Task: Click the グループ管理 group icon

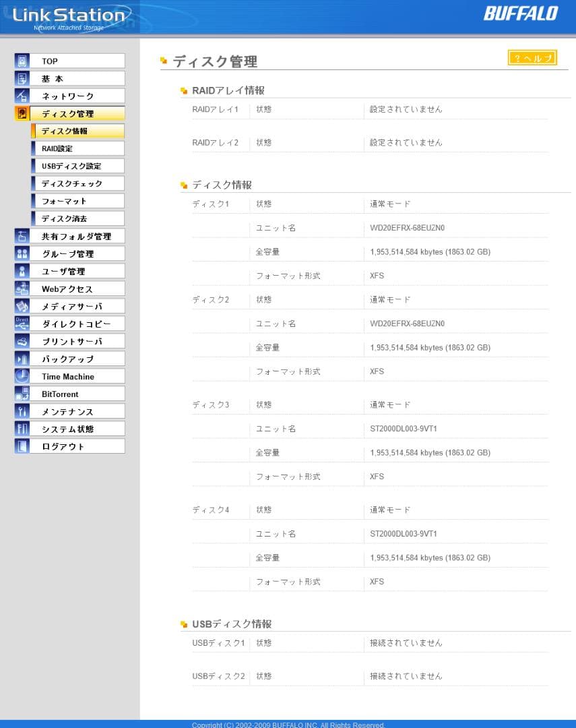Action: click(x=22, y=254)
